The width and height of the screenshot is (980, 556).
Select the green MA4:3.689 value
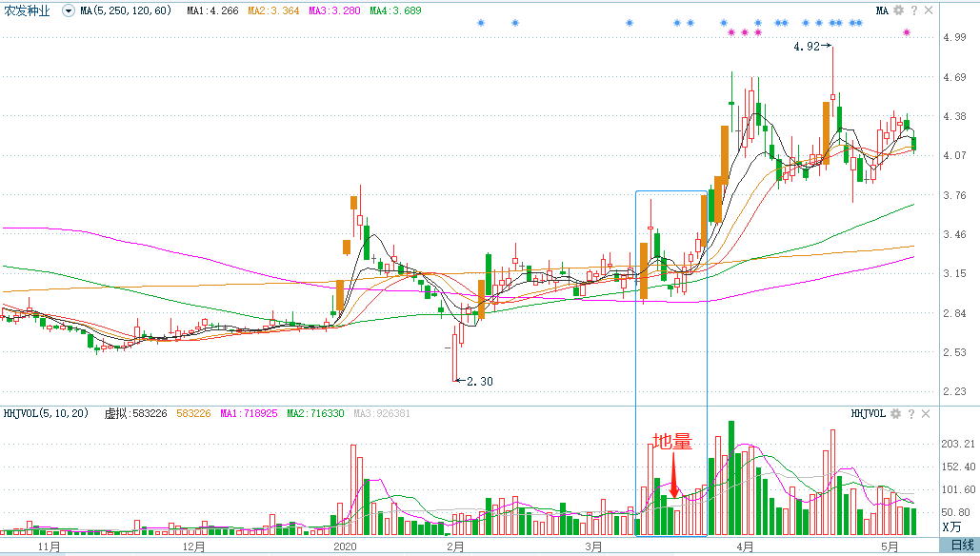tap(395, 10)
